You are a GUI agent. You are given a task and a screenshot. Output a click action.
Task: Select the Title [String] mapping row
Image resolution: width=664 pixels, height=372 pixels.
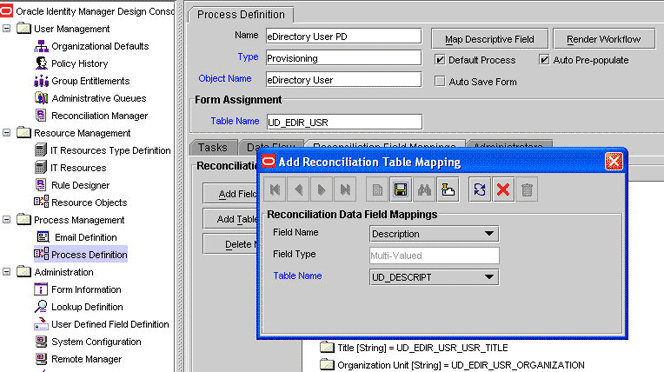(x=414, y=347)
